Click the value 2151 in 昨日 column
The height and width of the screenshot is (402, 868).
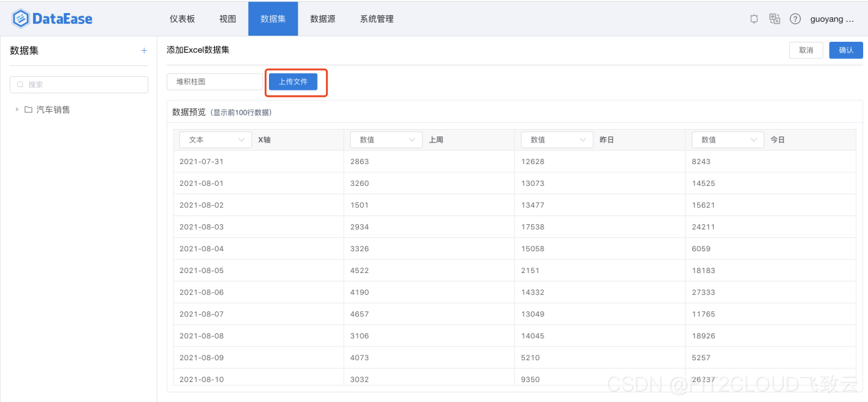point(530,270)
